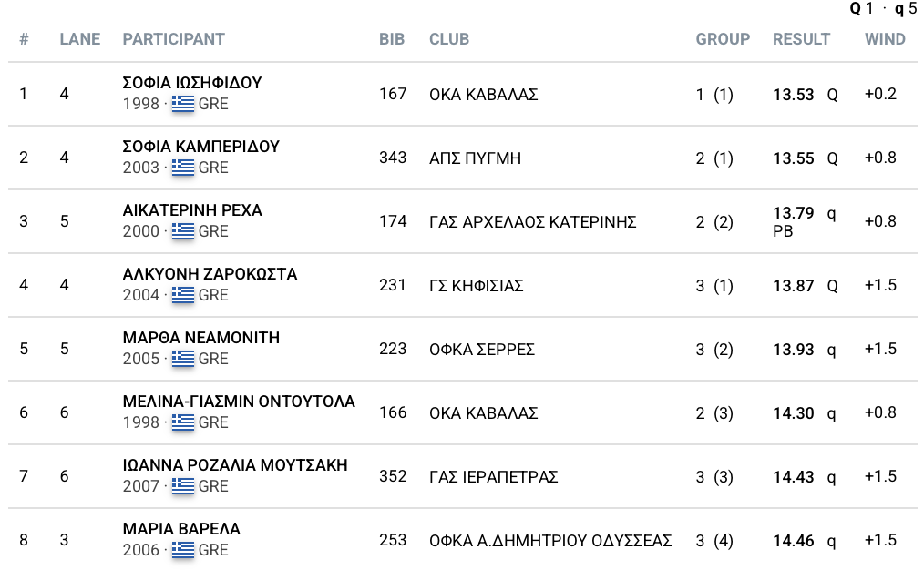Click the flag icon for ΑΙΚΑΤΕΡΙΝΗ ΡΕΧΑ

click(183, 231)
